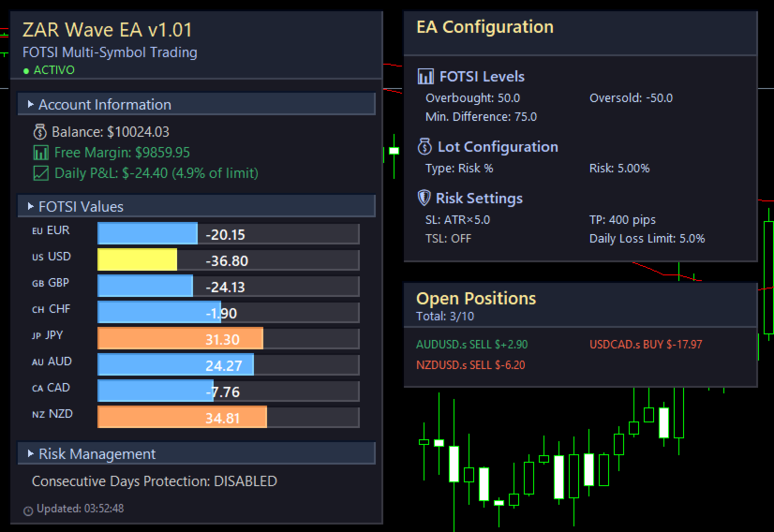Click the Open Positions panel header
This screenshot has height=532, width=774.
point(476,298)
